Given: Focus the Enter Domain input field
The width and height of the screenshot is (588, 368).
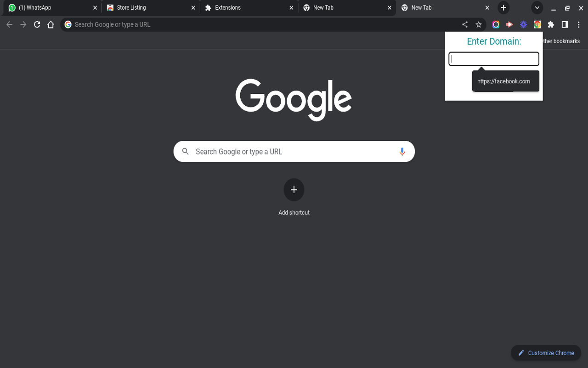Looking at the screenshot, I should tap(494, 59).
